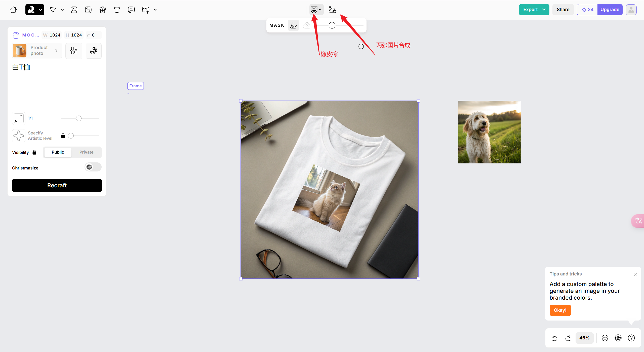
Task: Set visibility to Private
Action: coord(86,152)
